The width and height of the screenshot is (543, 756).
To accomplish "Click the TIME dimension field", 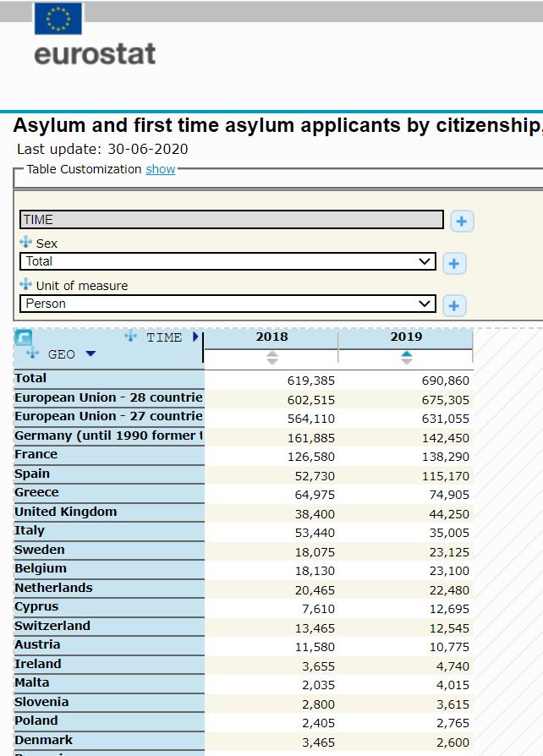I will (x=232, y=219).
